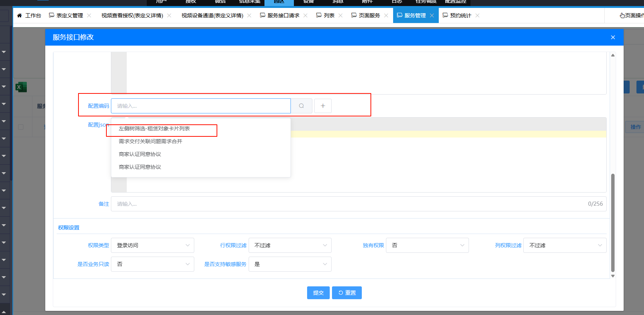Close the 预约统计 tab using its X

coord(478,15)
